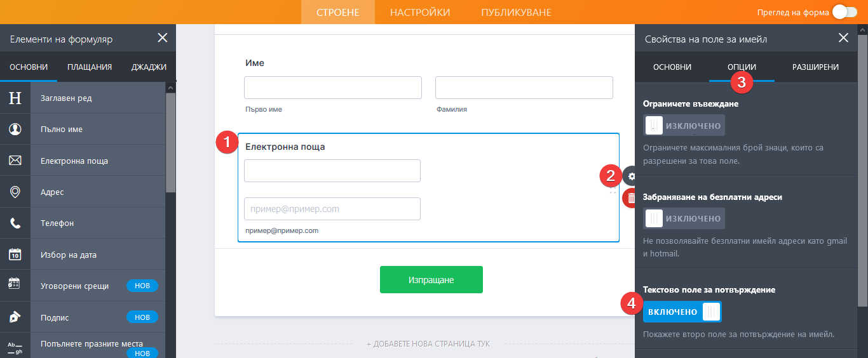Switch to НАСТРОЙКИ tab
The image size is (868, 358).
(420, 12)
